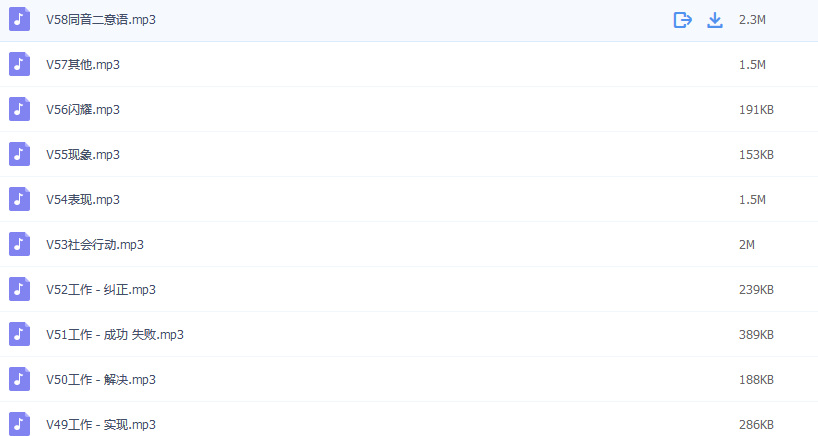Screen dimensions: 818x436
Task: Click the V54表现.mp3 file name
Action: coord(83,200)
